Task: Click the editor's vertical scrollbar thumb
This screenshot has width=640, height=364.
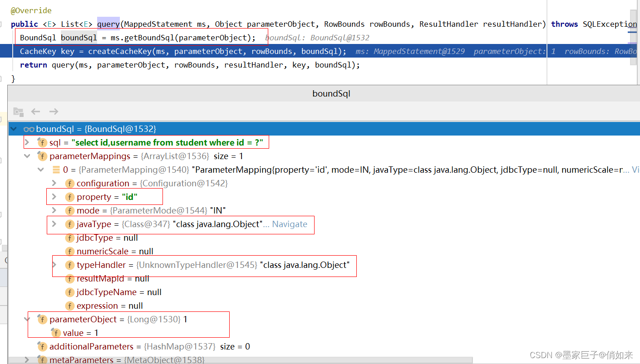Action: click(633, 37)
